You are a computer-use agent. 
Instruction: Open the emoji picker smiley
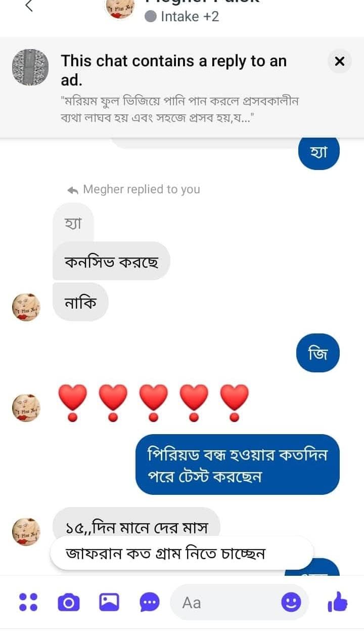click(291, 602)
